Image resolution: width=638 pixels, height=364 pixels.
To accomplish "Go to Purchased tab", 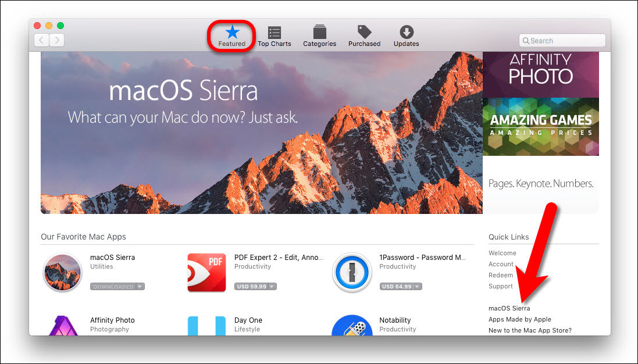I will [x=364, y=36].
